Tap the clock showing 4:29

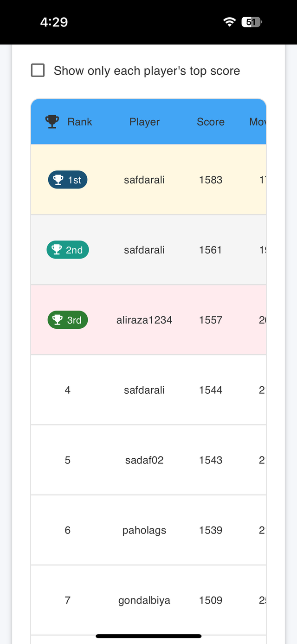tap(54, 22)
